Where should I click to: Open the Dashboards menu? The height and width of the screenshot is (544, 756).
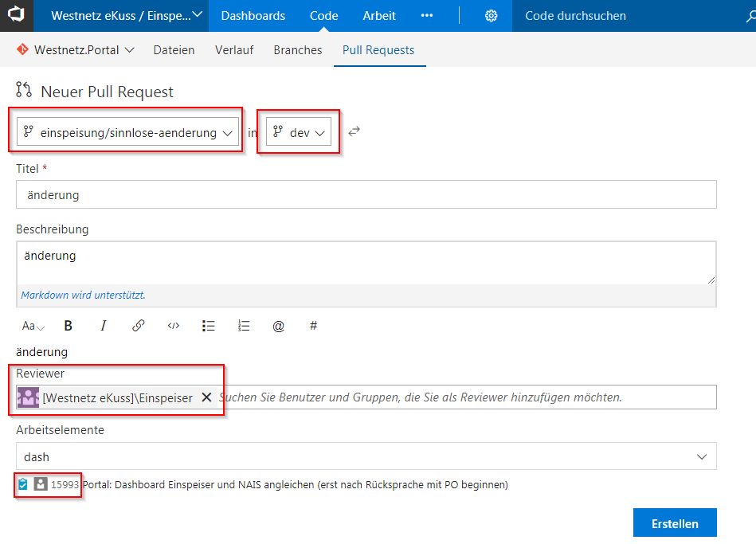[x=253, y=16]
